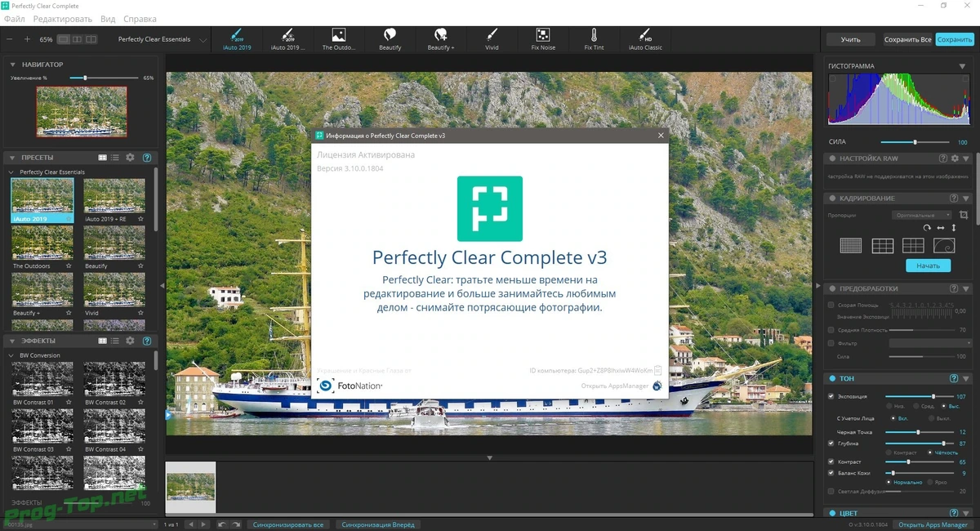
Task: Show presets as a list
Action: (115, 158)
